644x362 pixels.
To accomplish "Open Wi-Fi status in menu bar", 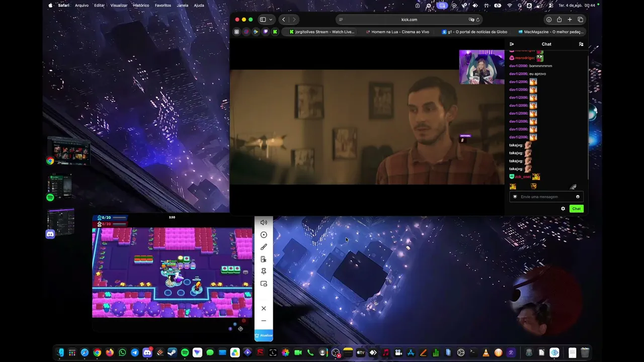I will (x=510, y=6).
